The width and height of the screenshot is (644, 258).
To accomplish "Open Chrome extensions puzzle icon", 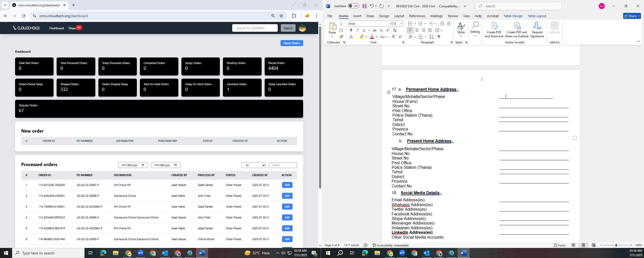I will 294,16.
